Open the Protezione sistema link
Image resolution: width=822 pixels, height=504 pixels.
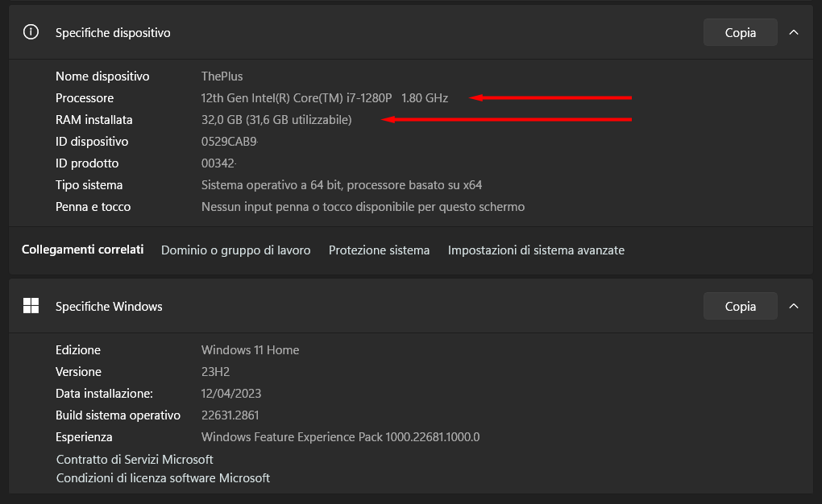tap(379, 250)
